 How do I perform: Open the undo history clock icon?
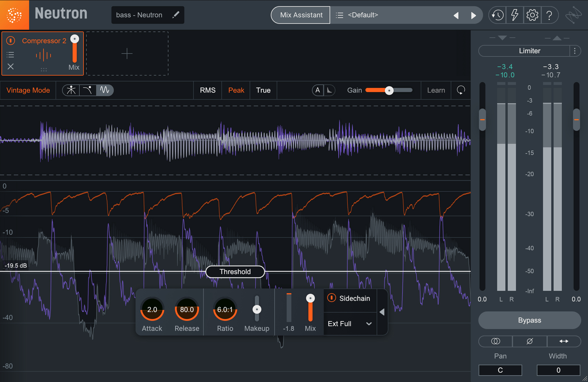[497, 15]
